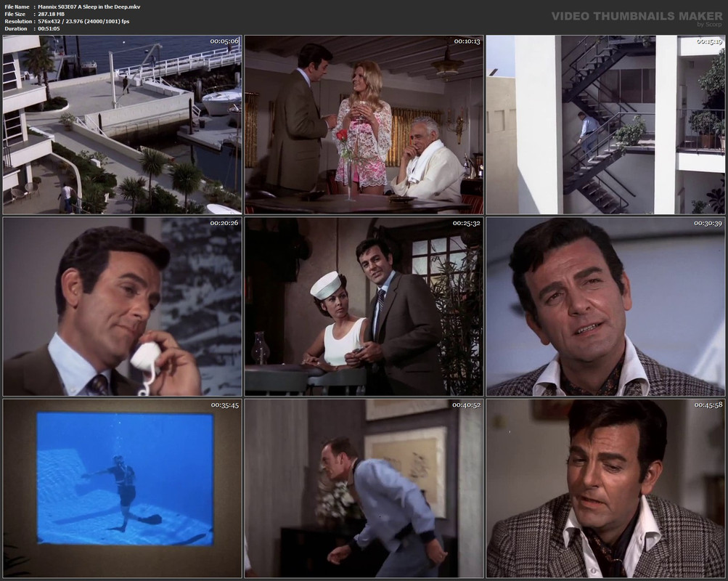Select the 'Resolution' label
The width and height of the screenshot is (728, 581).
18,21
